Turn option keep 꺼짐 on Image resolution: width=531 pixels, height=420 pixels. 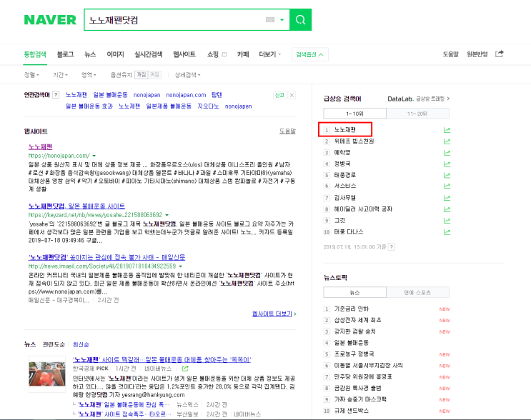tap(142, 75)
